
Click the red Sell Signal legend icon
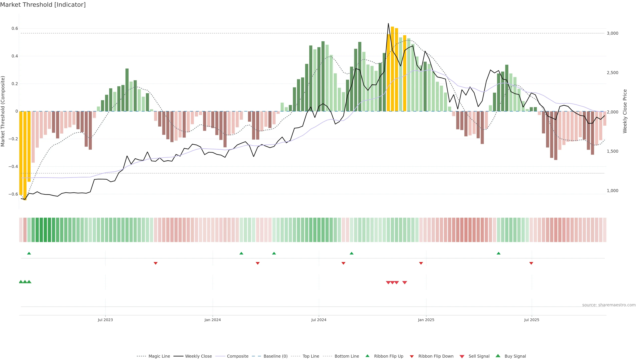click(x=462, y=356)
